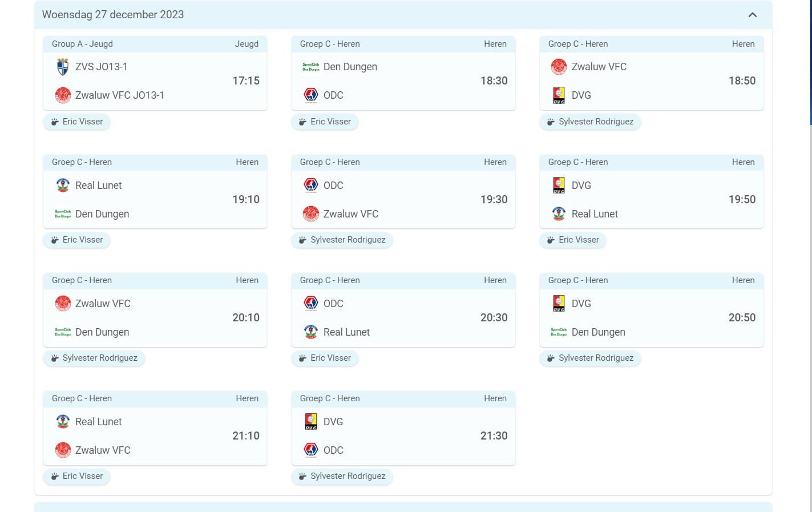Open the 20:50 DVG vs Den Dungen match
Screen dimensions: 812x512
(x=651, y=318)
